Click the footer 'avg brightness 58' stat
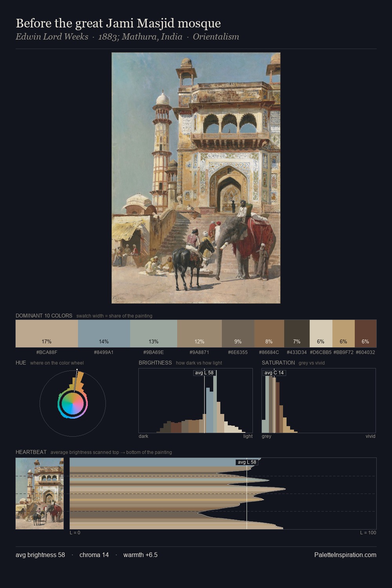The height and width of the screenshot is (588, 392). [40, 555]
